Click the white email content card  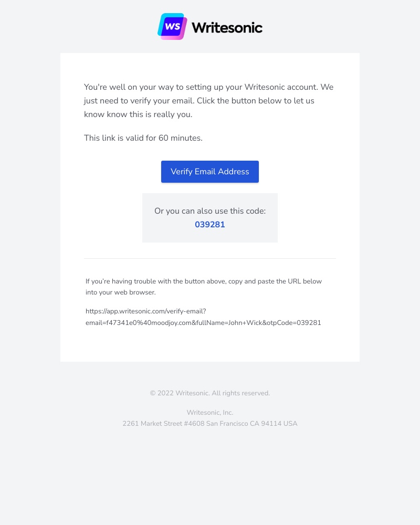point(210,346)
